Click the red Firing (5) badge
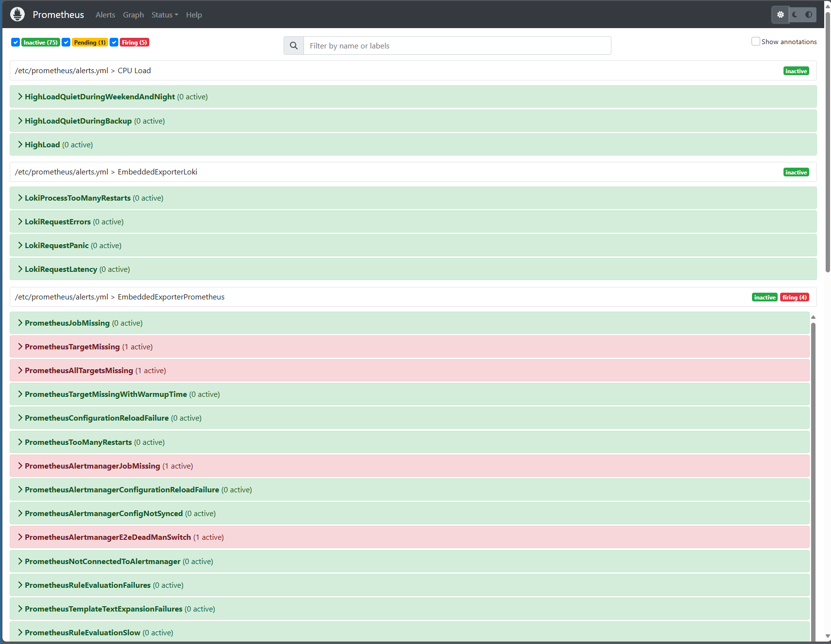Viewport: 831px width, 644px height. pos(134,43)
